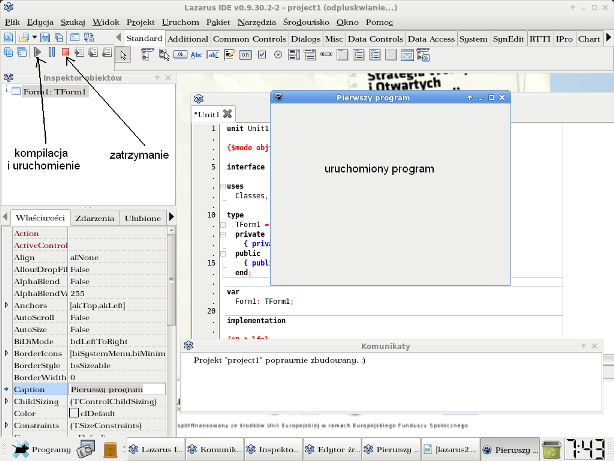Switch to Komunik... taskbar window
614x461 pixels.
(x=215, y=449)
